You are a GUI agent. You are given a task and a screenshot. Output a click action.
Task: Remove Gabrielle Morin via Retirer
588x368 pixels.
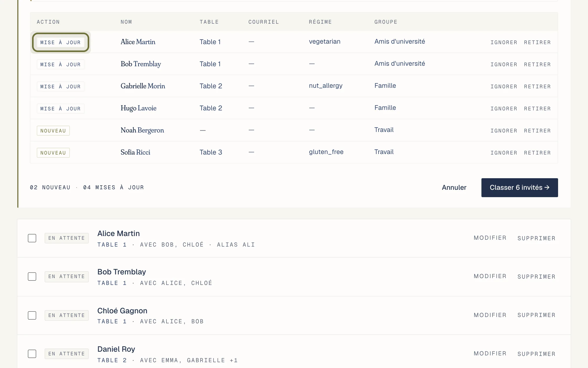point(537,86)
